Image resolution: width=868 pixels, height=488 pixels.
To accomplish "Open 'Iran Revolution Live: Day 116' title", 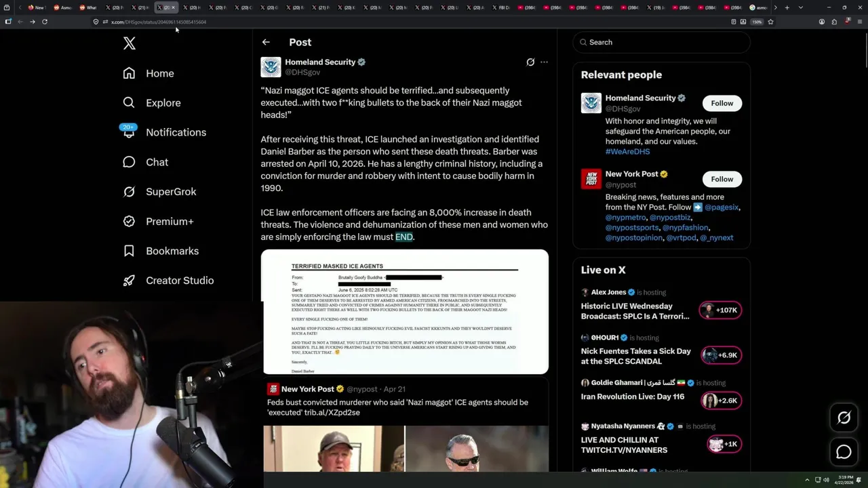I will [x=633, y=396].
